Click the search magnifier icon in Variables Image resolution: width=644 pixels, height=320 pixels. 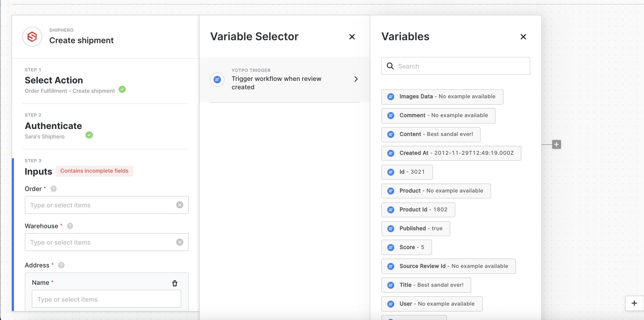click(x=390, y=66)
